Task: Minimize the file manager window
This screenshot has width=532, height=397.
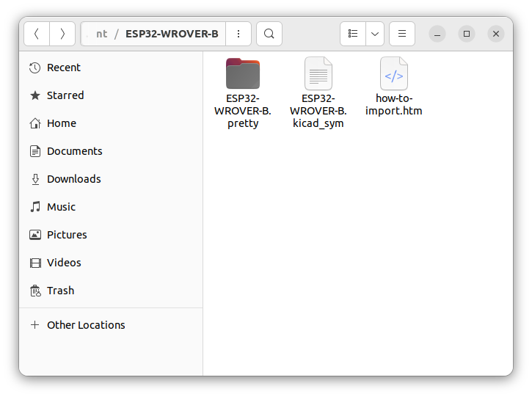Action: pos(437,34)
